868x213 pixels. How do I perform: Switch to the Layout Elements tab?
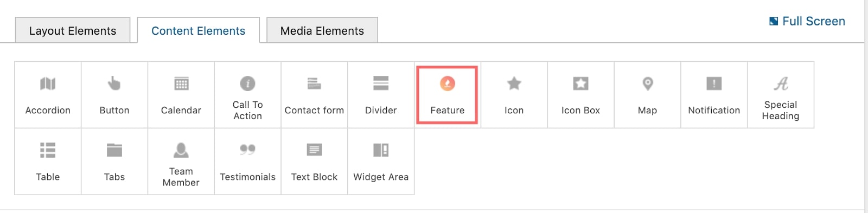click(73, 30)
